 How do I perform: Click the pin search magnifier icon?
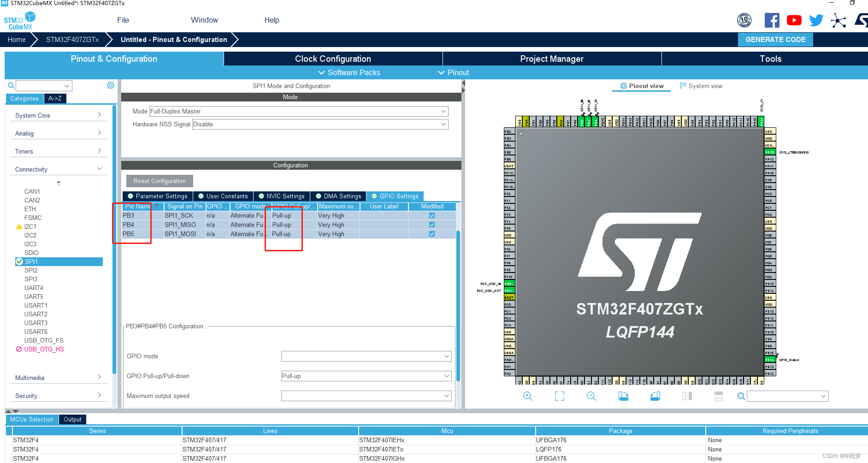[741, 396]
